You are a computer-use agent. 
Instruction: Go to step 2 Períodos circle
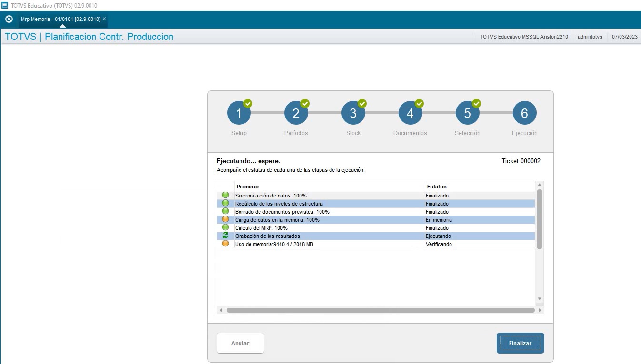coord(296,113)
